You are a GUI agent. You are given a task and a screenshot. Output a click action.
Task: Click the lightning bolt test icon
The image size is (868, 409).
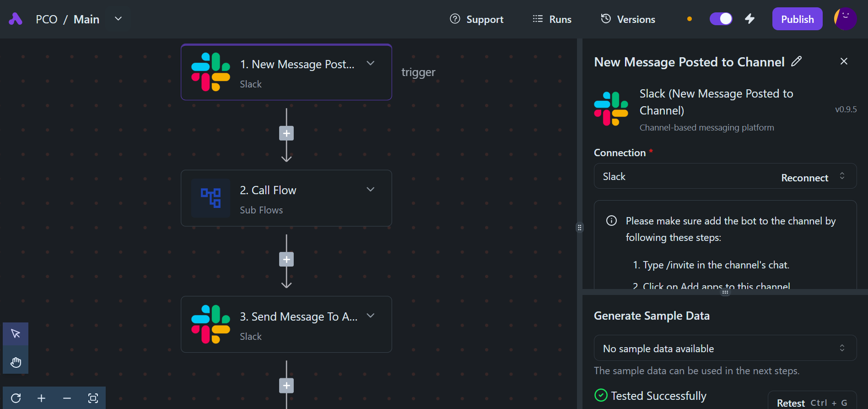coord(749,19)
